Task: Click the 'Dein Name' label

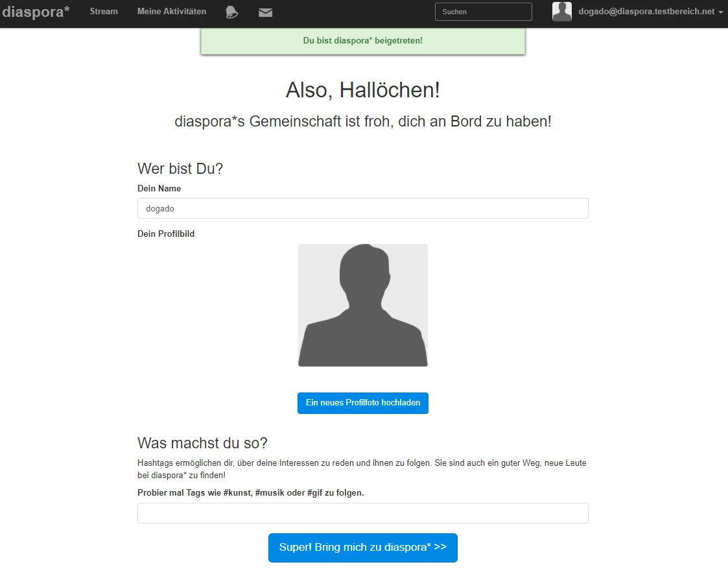Action: (159, 189)
